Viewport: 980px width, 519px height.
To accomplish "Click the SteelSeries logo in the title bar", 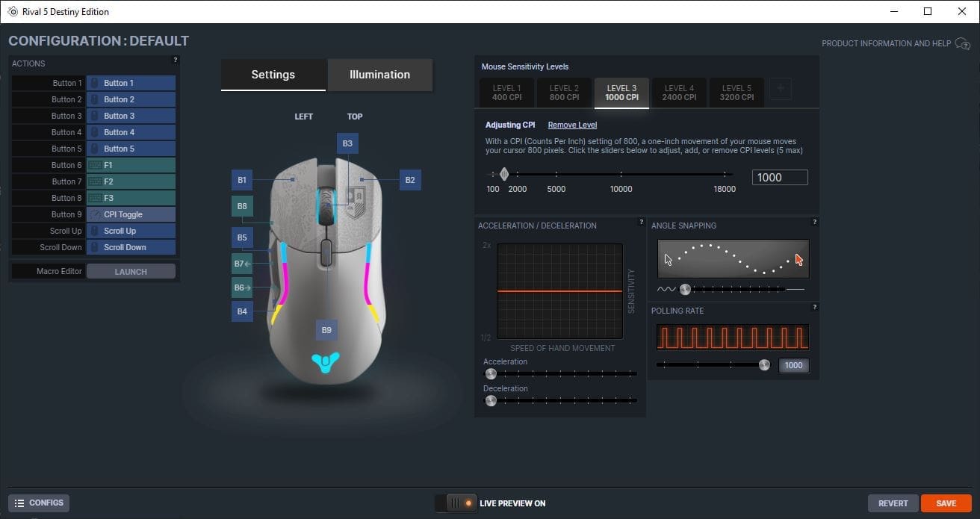I will tap(12, 11).
